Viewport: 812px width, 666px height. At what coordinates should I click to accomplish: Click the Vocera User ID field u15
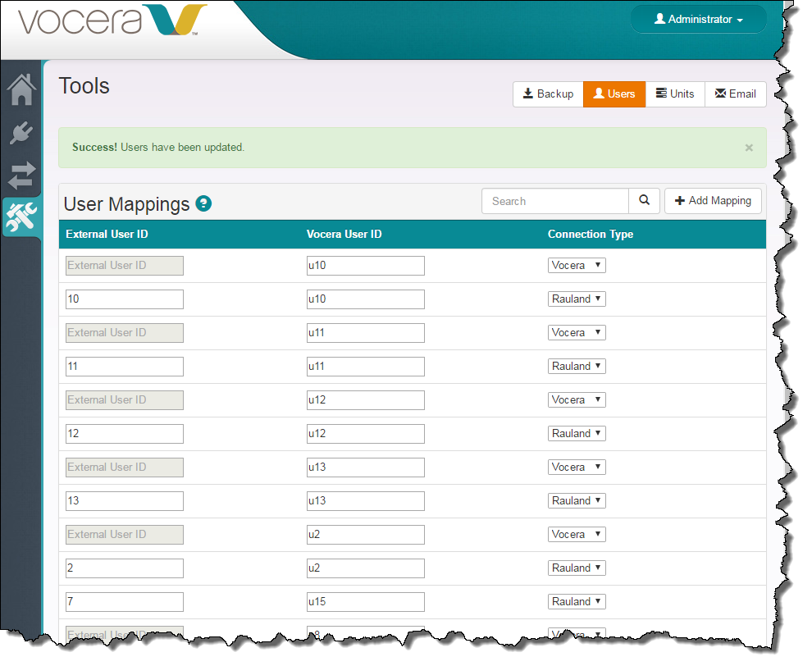[366, 602]
